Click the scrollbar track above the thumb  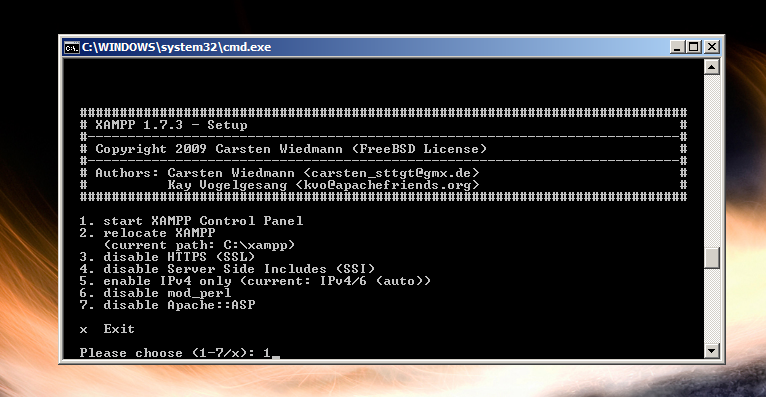click(x=712, y=161)
